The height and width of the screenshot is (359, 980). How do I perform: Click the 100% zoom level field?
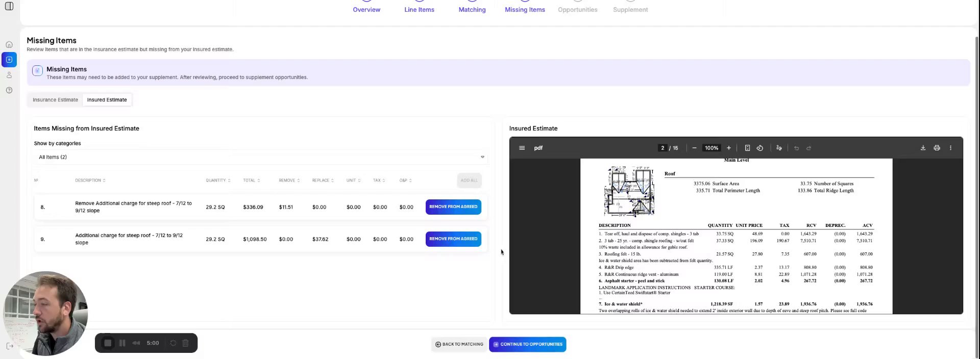(712, 148)
